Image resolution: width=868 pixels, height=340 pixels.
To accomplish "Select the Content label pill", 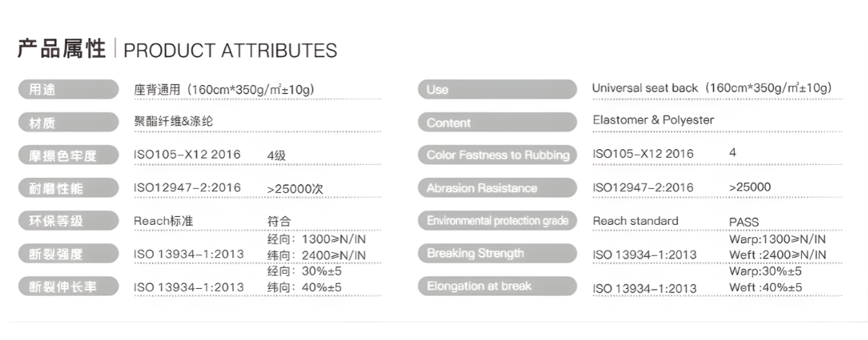I will click(x=497, y=122).
